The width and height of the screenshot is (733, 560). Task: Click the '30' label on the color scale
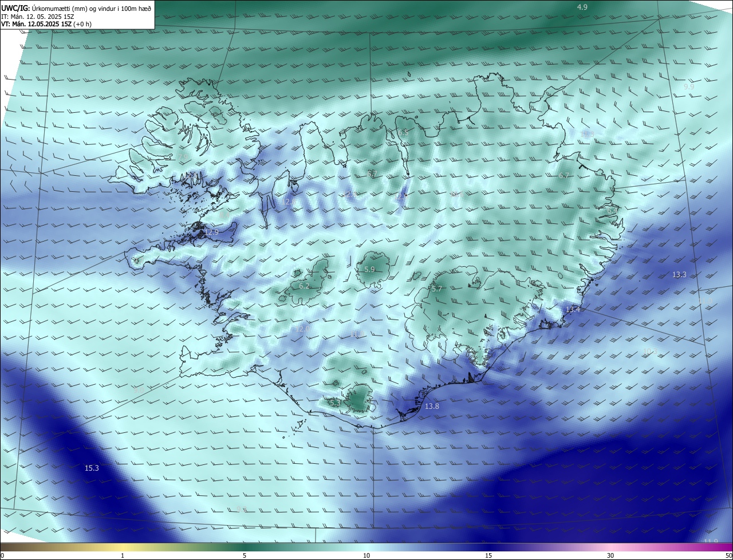610,555
